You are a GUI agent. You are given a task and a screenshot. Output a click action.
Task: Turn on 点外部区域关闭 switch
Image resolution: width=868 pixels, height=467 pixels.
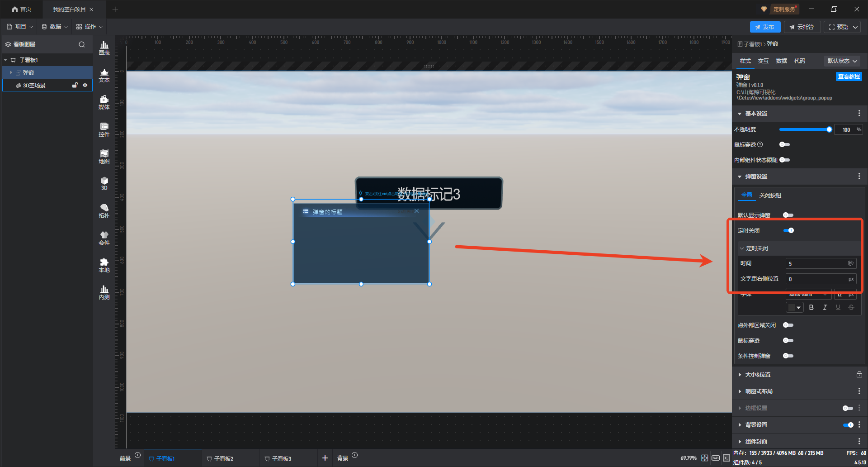click(x=788, y=325)
